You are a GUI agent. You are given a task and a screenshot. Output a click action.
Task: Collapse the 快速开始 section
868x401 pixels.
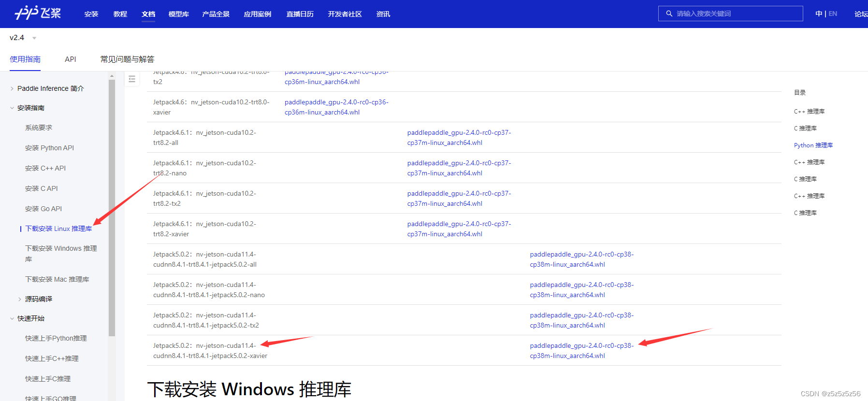(27, 318)
